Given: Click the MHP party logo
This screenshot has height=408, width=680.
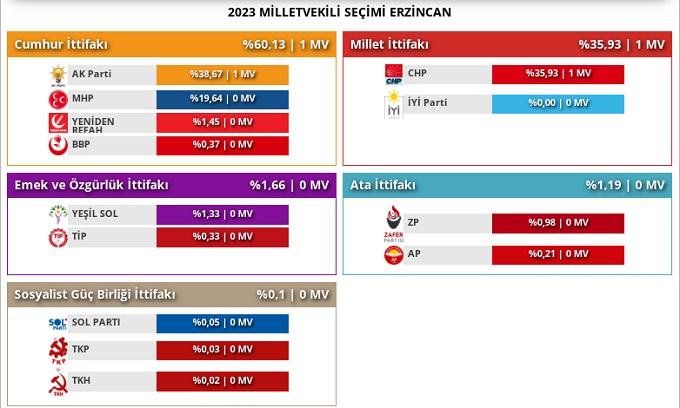Looking at the screenshot, I should (x=57, y=99).
